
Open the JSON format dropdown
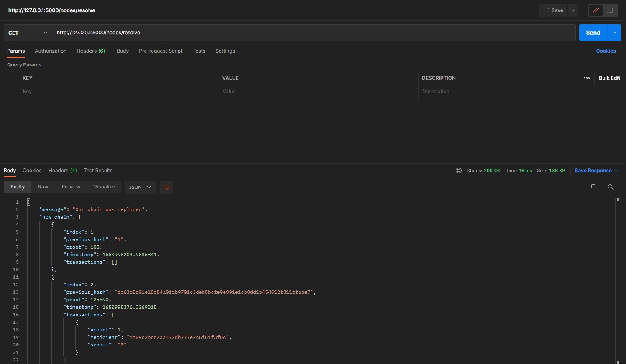(x=140, y=187)
